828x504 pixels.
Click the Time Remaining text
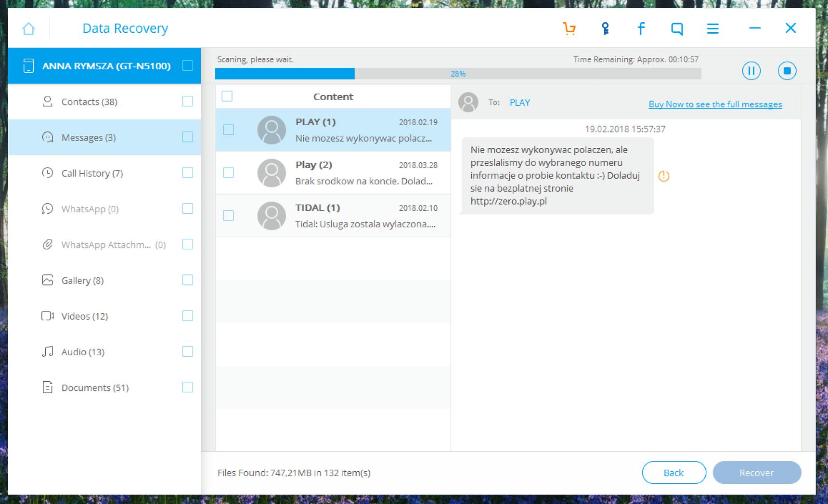[635, 59]
